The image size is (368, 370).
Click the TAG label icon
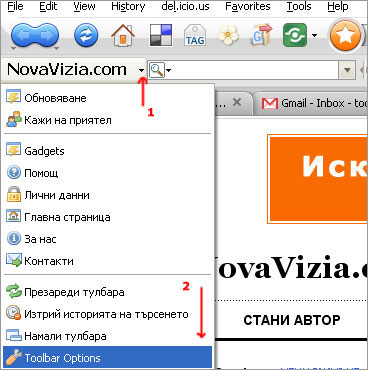[x=195, y=35]
